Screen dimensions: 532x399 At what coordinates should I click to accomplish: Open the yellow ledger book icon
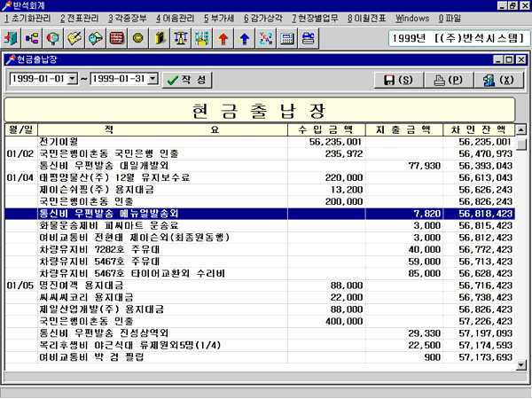(159, 38)
